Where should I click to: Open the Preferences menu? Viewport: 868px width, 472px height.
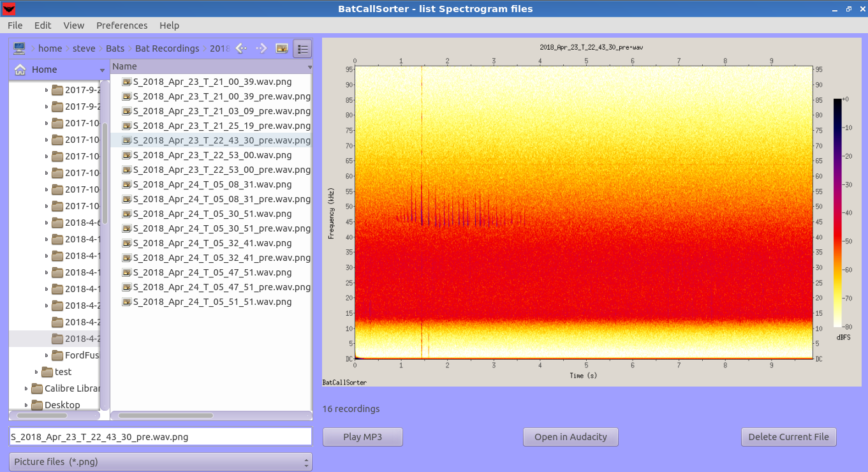pyautogui.click(x=122, y=26)
